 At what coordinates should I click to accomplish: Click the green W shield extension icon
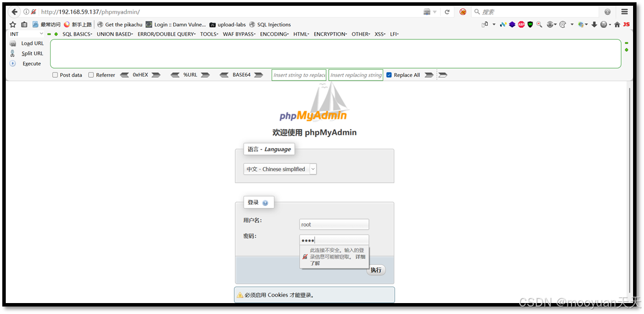pos(530,24)
